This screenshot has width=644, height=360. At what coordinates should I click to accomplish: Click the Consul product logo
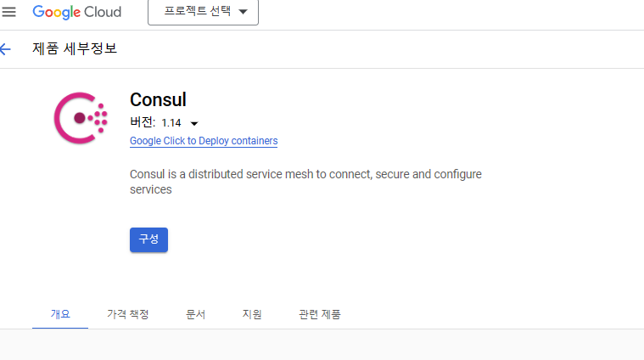point(81,117)
